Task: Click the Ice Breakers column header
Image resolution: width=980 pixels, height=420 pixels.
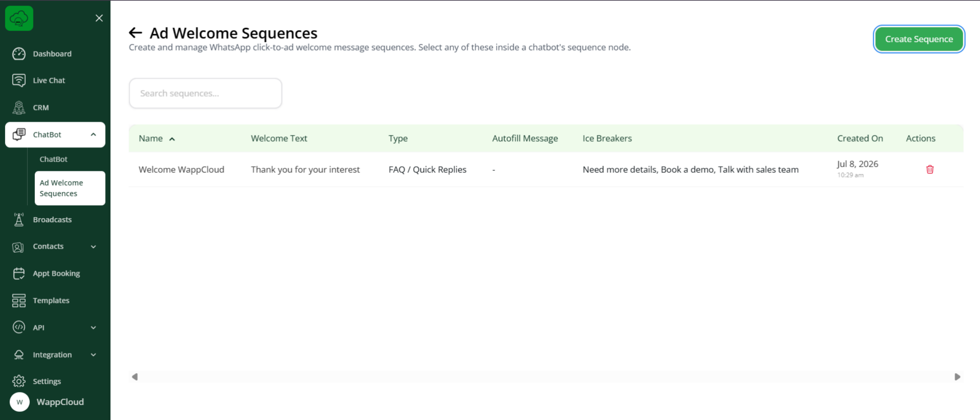Action: click(607, 139)
